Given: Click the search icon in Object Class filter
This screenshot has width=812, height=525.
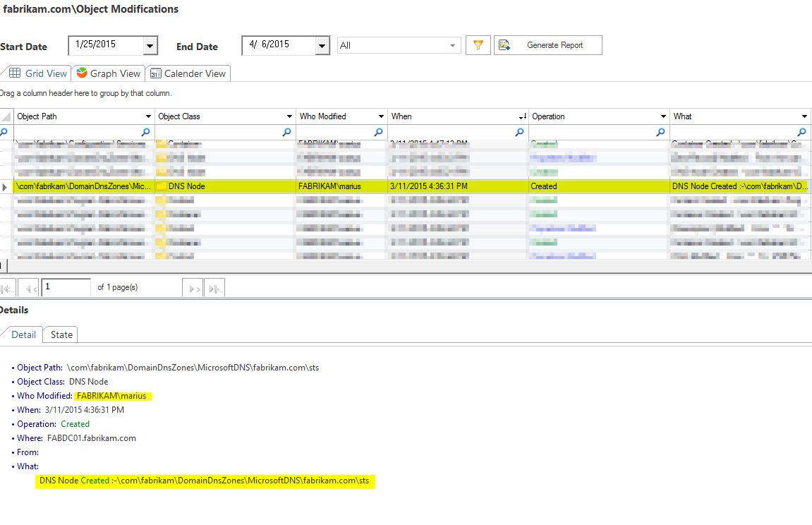Looking at the screenshot, I should point(287,132).
